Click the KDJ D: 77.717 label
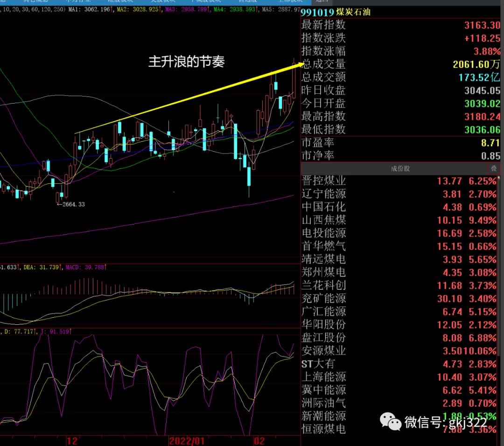 [x=20, y=332]
